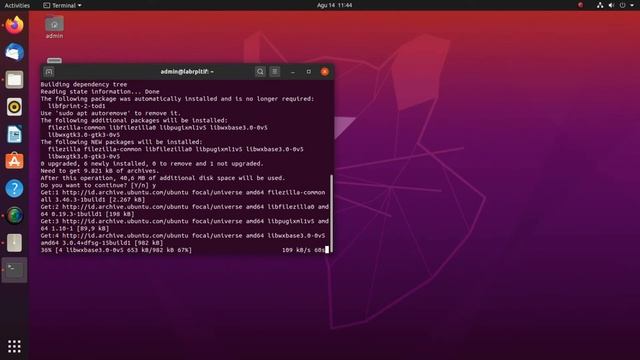The height and width of the screenshot is (360, 640).
Task: Click the terminal search magnifier icon
Action: pos(260,72)
